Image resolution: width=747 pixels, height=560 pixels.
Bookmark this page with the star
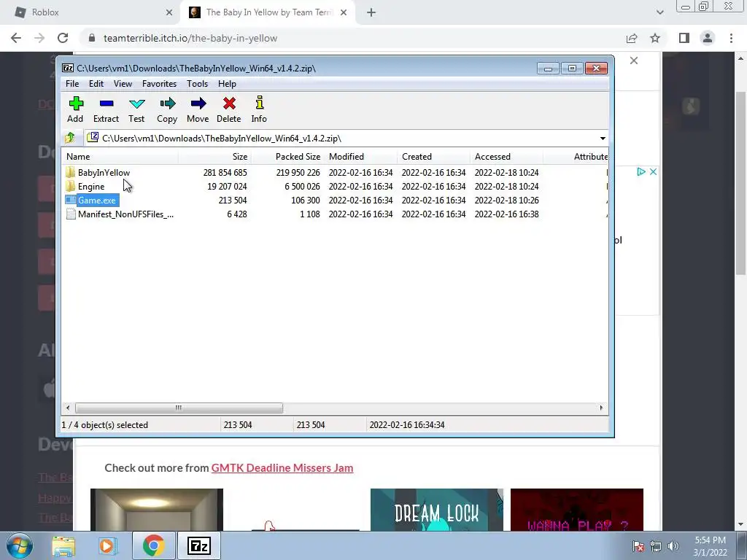click(655, 38)
